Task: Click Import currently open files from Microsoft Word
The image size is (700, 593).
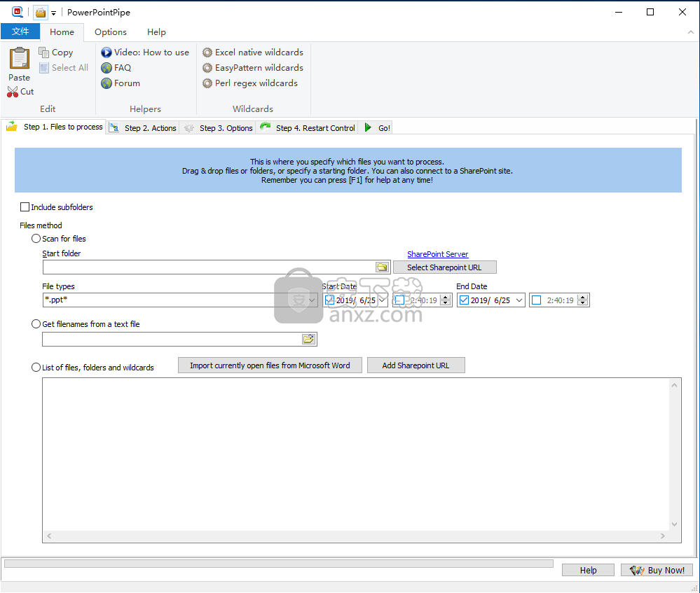Action: (270, 365)
